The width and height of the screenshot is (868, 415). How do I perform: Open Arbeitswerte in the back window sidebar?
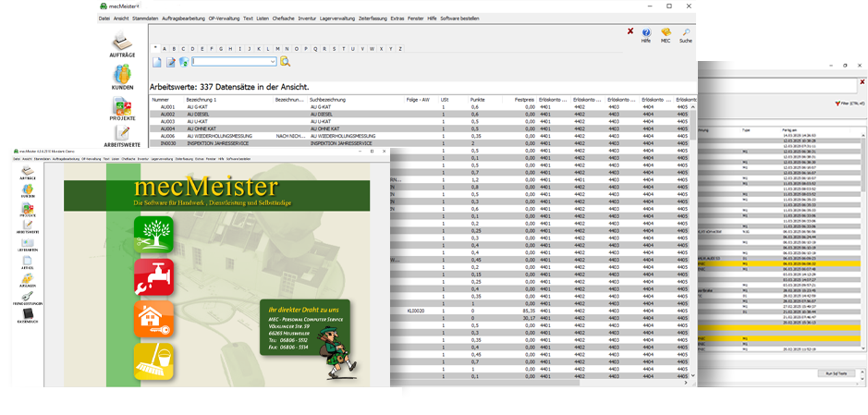click(122, 137)
